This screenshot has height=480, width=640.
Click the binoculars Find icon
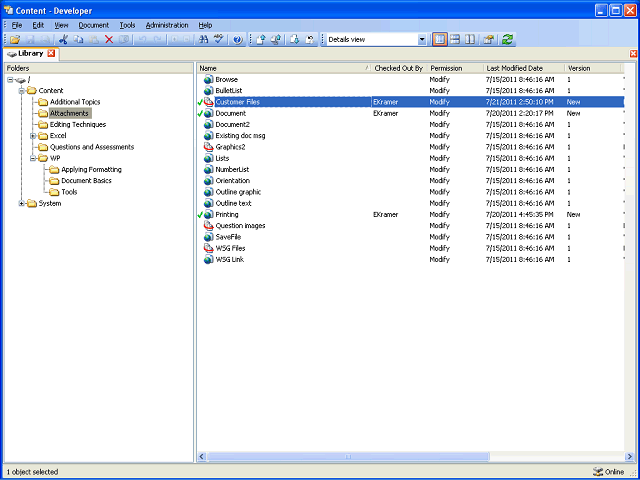tap(203, 40)
